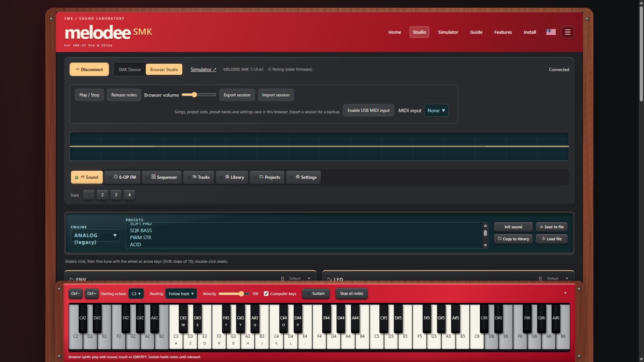Click the presets list scrollbar thumb
Viewport: 644px width, 362px height.
[x=485, y=233]
